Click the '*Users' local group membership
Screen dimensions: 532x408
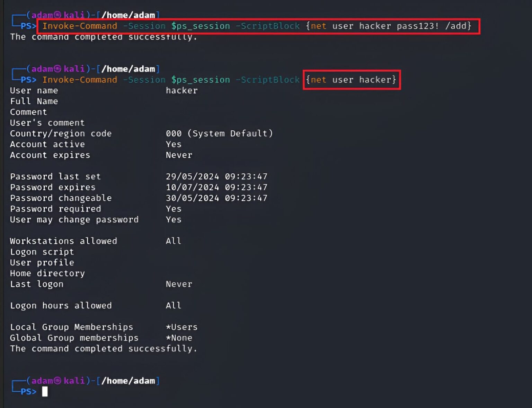(x=181, y=327)
